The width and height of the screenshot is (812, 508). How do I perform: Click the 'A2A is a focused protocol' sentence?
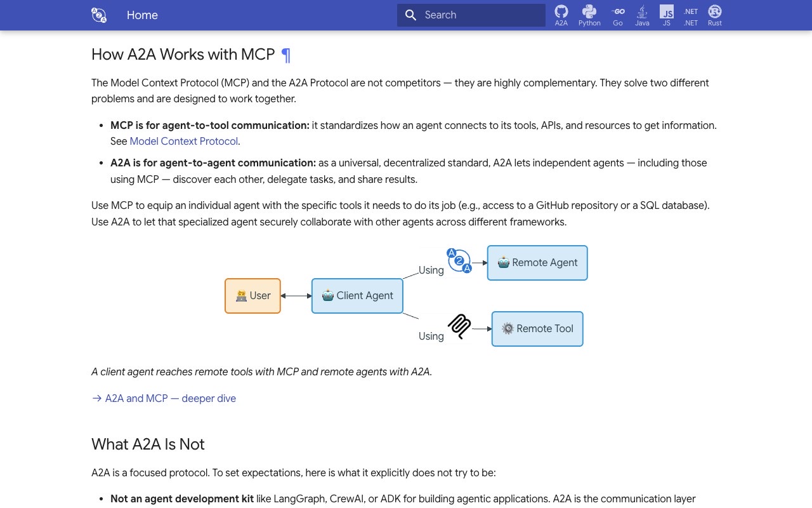pyautogui.click(x=294, y=473)
